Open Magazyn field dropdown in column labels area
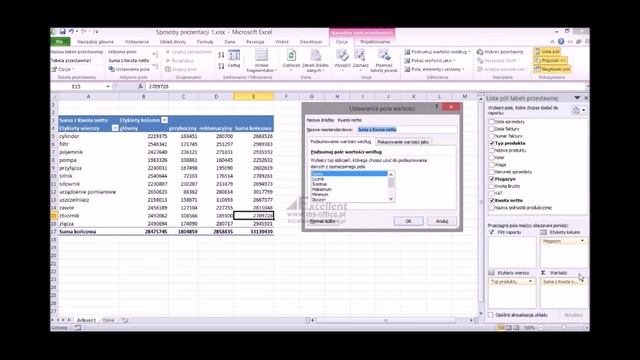The height and width of the screenshot is (360, 640). pyautogui.click(x=582, y=241)
